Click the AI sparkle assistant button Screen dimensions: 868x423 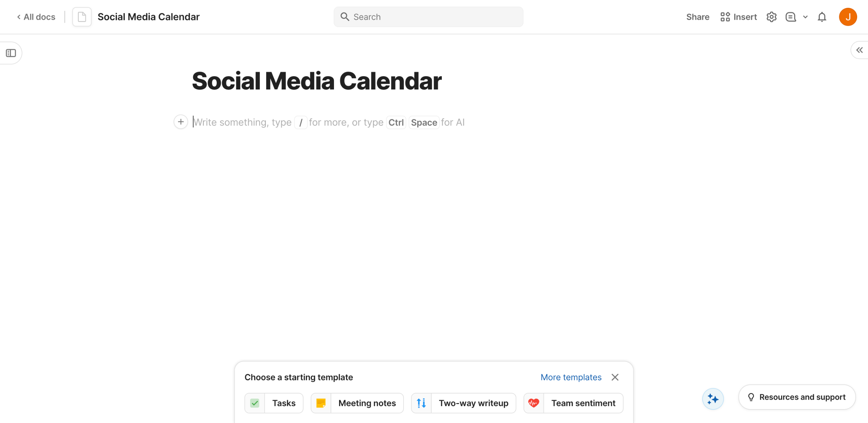(713, 399)
